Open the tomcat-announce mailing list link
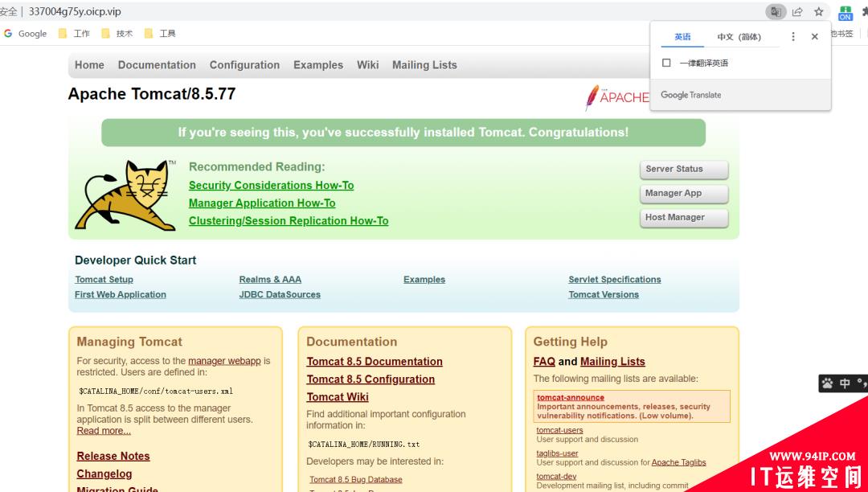This screenshot has width=868, height=492. tap(570, 397)
